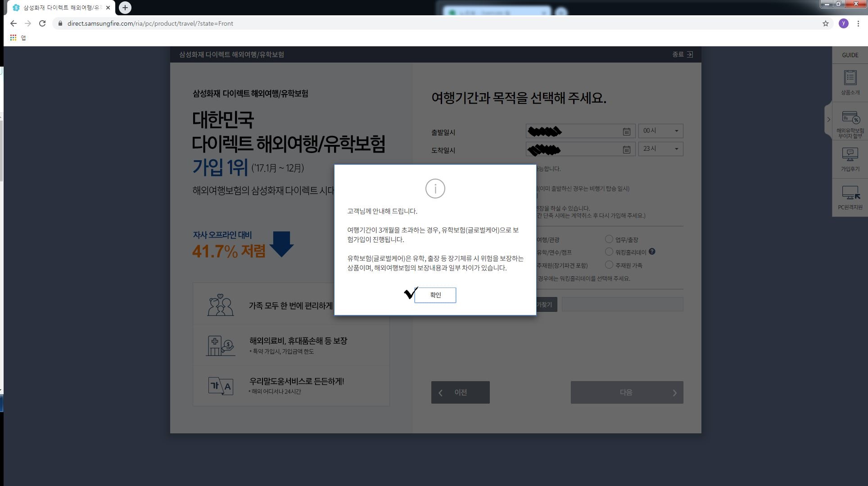The height and width of the screenshot is (486, 868).
Task: Click the arrival date input field
Action: [580, 149]
